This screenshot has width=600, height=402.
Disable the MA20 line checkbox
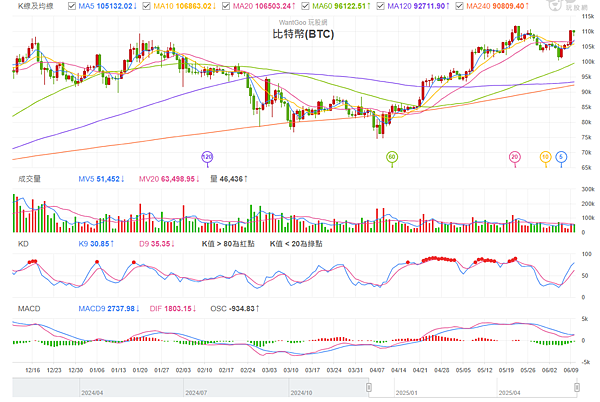[x=226, y=6]
